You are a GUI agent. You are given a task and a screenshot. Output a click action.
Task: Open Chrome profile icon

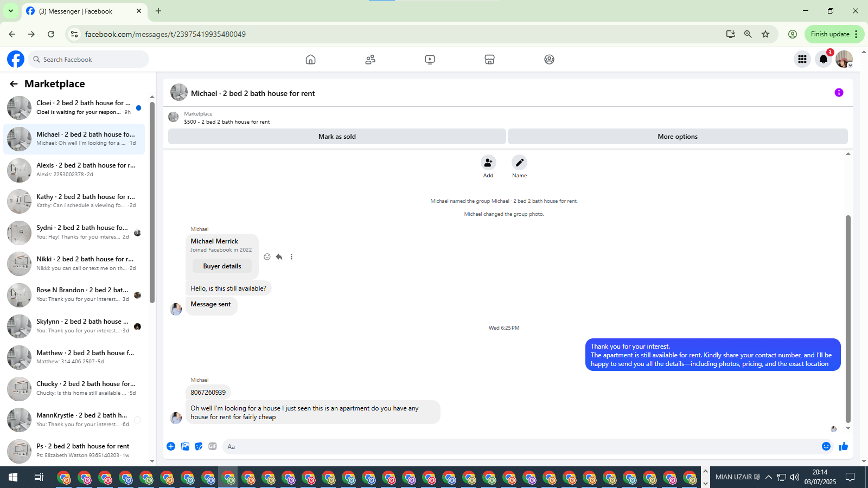(x=793, y=34)
